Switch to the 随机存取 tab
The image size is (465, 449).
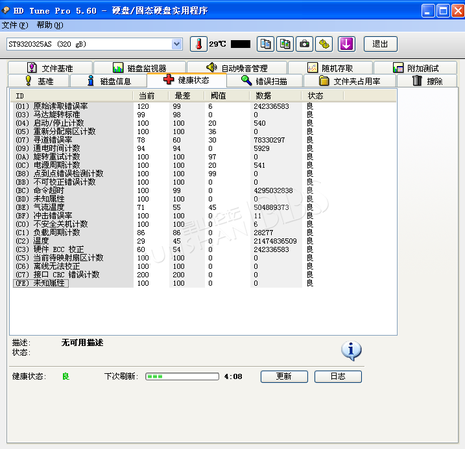tap(330, 68)
